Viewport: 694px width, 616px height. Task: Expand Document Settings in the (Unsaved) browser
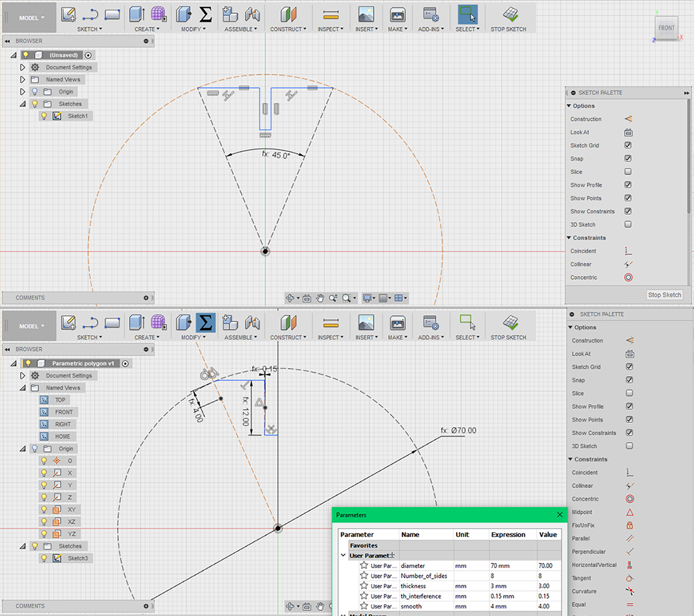(x=23, y=67)
